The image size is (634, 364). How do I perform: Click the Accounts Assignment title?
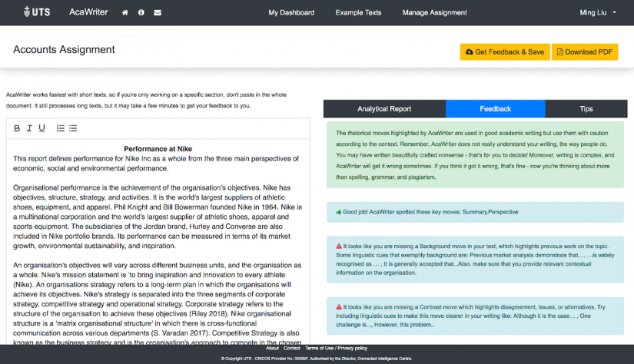coord(64,49)
